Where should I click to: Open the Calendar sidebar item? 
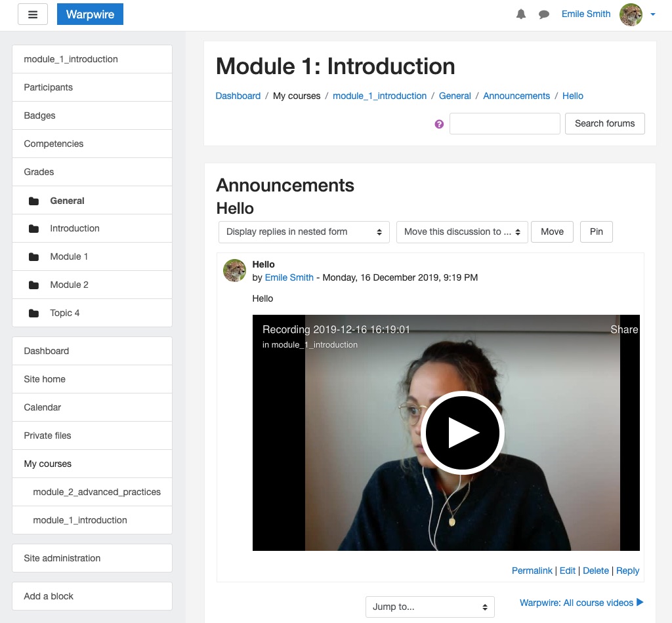[x=92, y=408]
